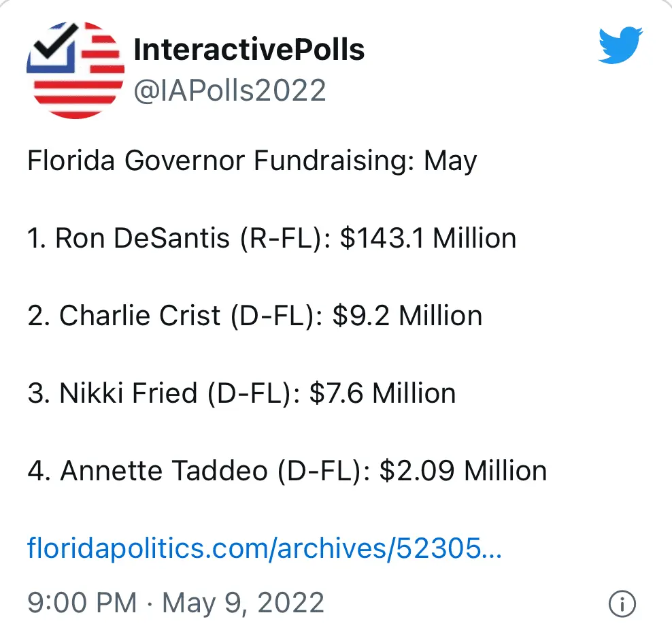Viewport: 672px width, 630px height.
Task: Click the May 9, 2022 date
Action: (243, 603)
